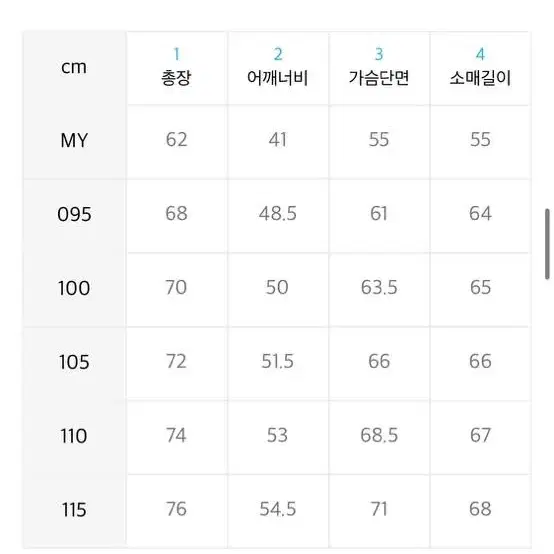Select the 어깨너비 column header
The height and width of the screenshot is (554, 554).
278,68
